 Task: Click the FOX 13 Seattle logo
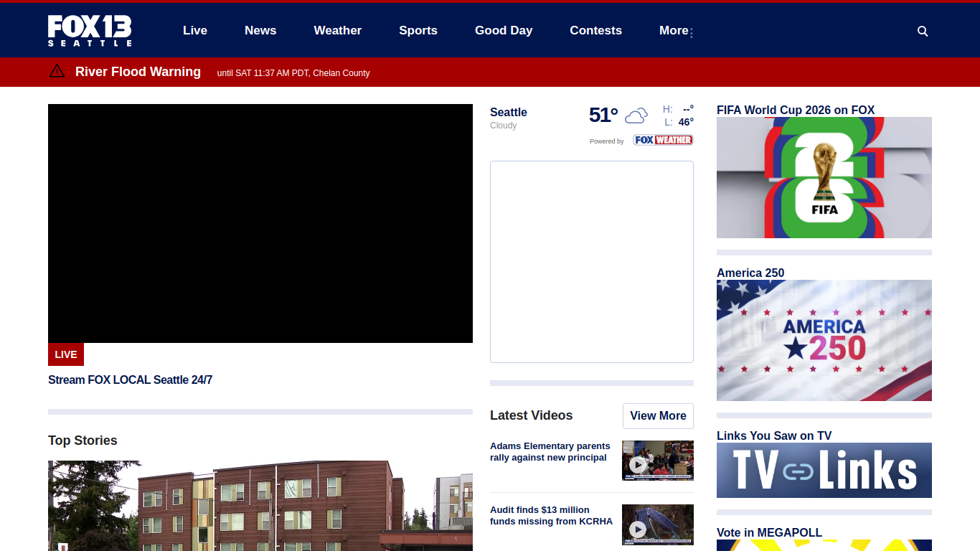[90, 31]
